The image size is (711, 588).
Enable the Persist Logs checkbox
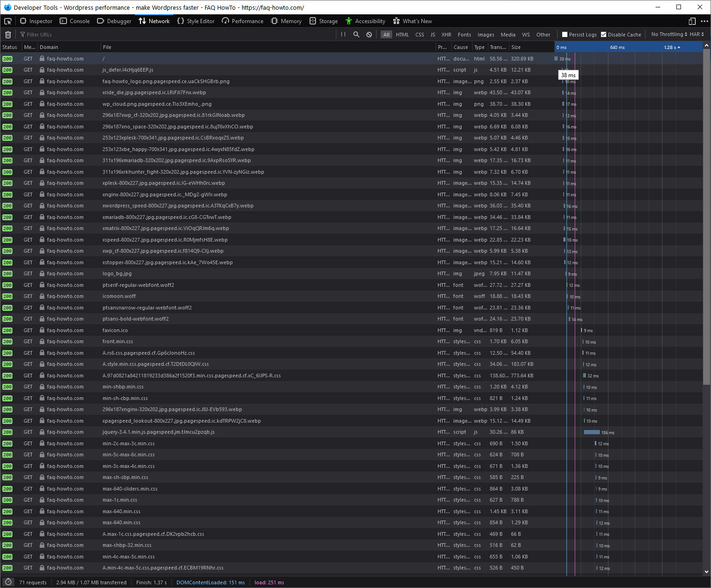[565, 35]
